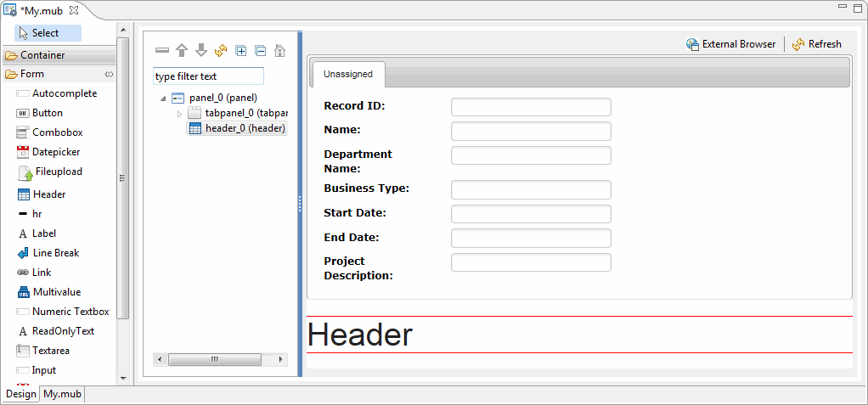The width and height of the screenshot is (868, 405).
Task: Choose the Fileupload palette item
Action: click(50, 172)
